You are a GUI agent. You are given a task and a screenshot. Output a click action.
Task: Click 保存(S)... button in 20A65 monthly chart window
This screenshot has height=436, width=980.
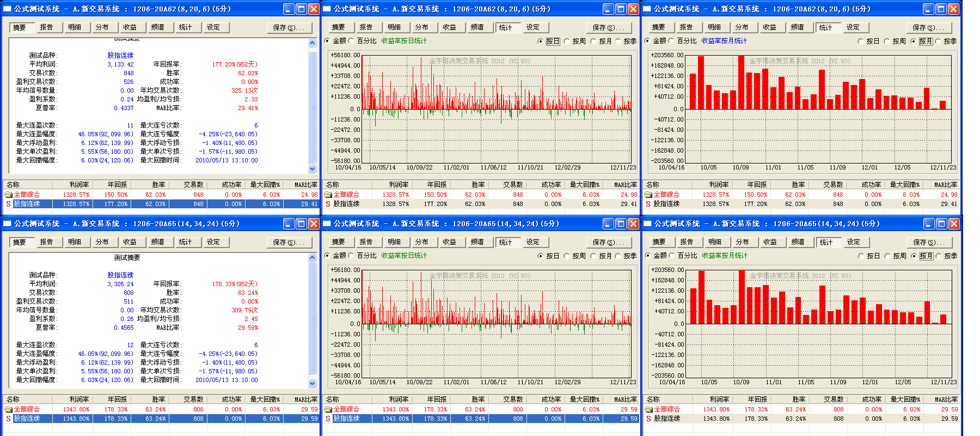click(x=929, y=243)
